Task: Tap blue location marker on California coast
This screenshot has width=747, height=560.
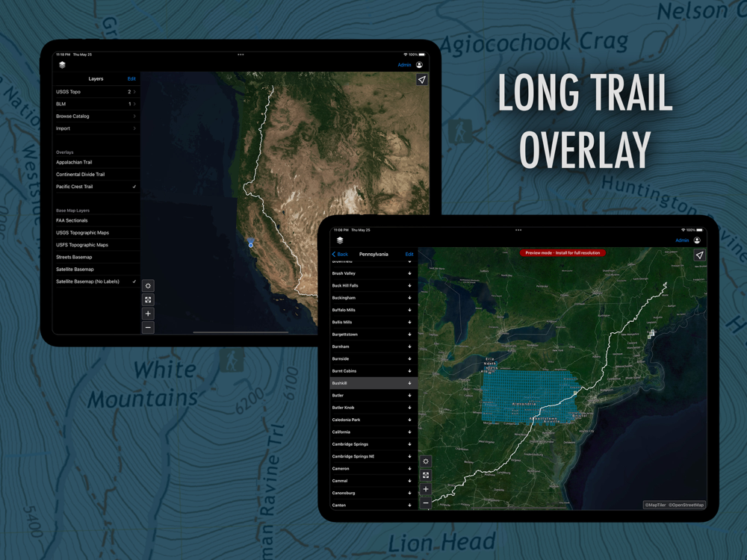Action: click(251, 244)
